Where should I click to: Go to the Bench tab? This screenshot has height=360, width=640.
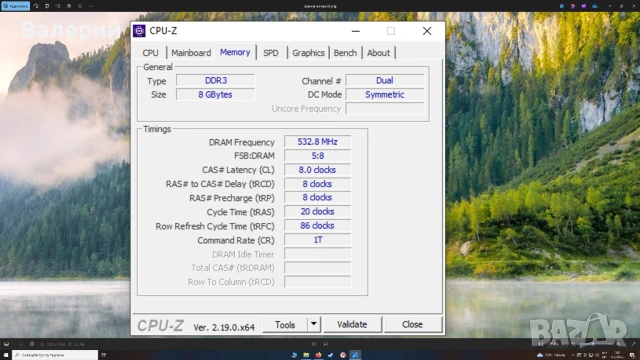345,53
